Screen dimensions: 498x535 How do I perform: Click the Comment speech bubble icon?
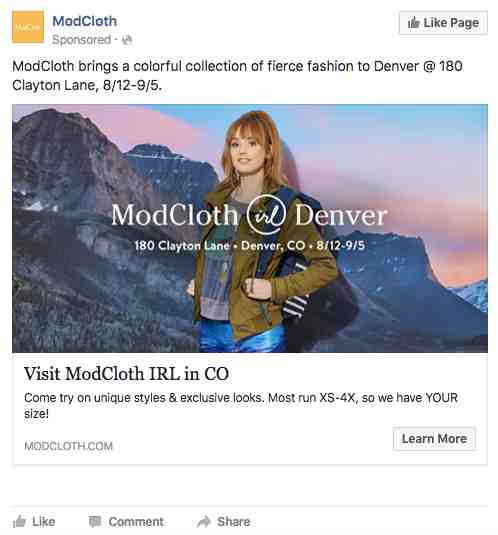tap(95, 521)
